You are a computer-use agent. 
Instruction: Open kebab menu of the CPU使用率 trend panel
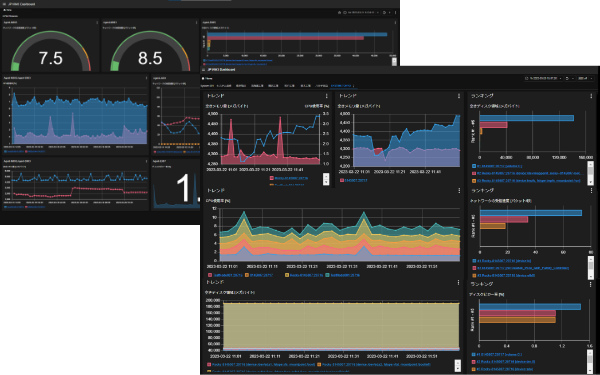coord(459,190)
